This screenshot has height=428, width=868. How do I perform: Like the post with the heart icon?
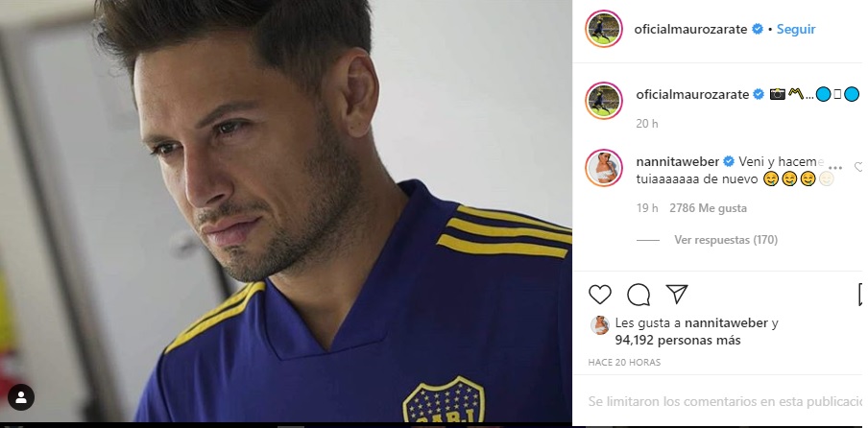(599, 294)
